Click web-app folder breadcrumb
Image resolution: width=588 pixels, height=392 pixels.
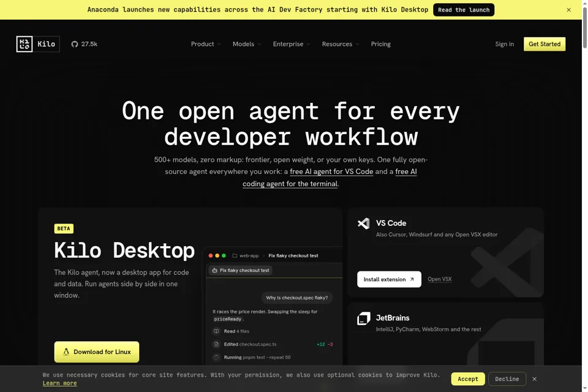pyautogui.click(x=246, y=255)
